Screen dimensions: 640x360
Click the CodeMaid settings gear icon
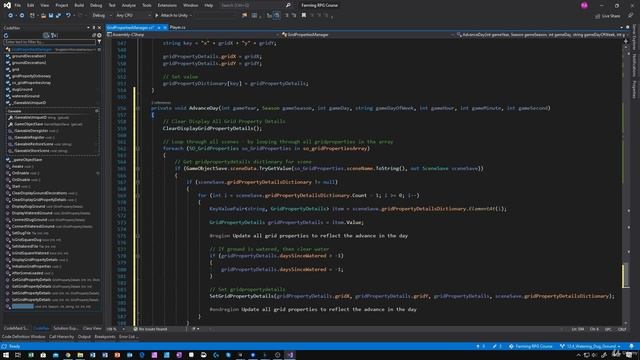click(x=99, y=36)
